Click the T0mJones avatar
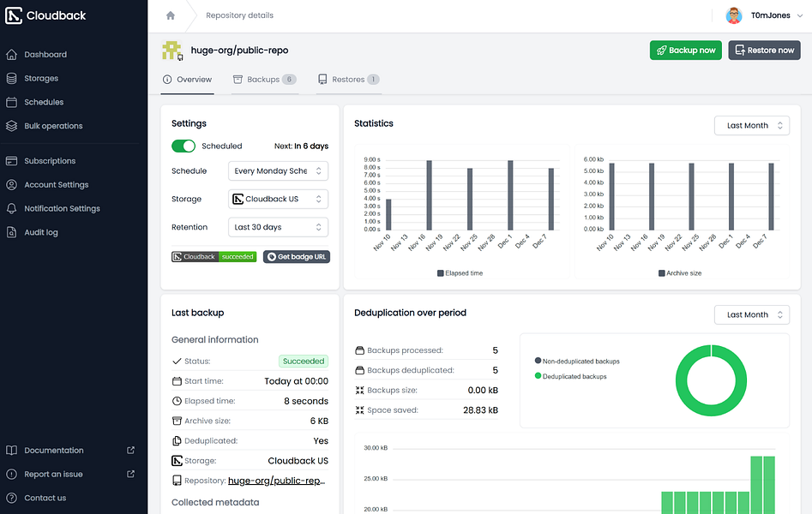This screenshot has height=514, width=812. [x=734, y=15]
